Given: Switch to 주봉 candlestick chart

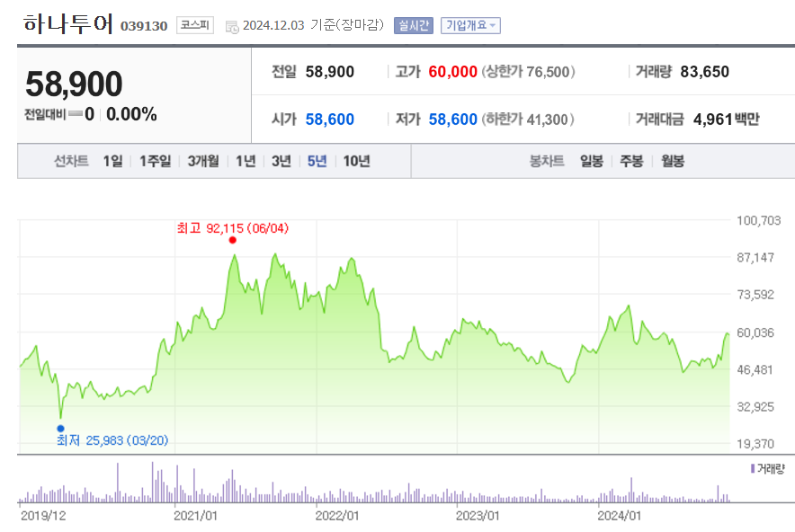Looking at the screenshot, I should point(631,161).
